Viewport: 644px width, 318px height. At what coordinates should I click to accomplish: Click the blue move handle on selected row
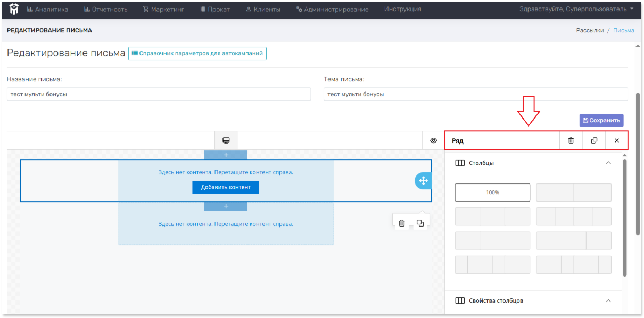pyautogui.click(x=423, y=181)
